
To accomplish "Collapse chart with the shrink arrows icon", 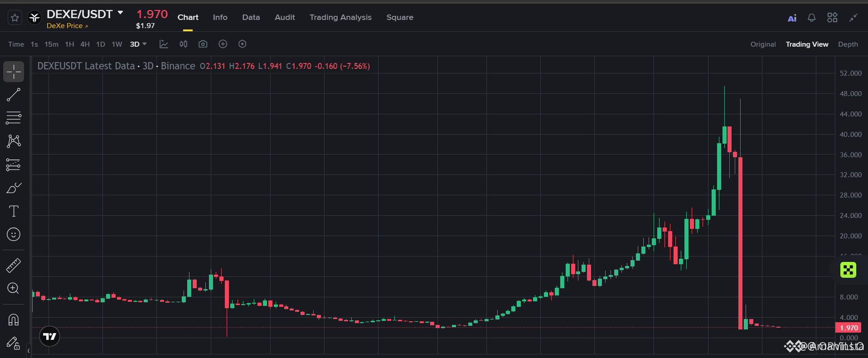I will pos(853,18).
